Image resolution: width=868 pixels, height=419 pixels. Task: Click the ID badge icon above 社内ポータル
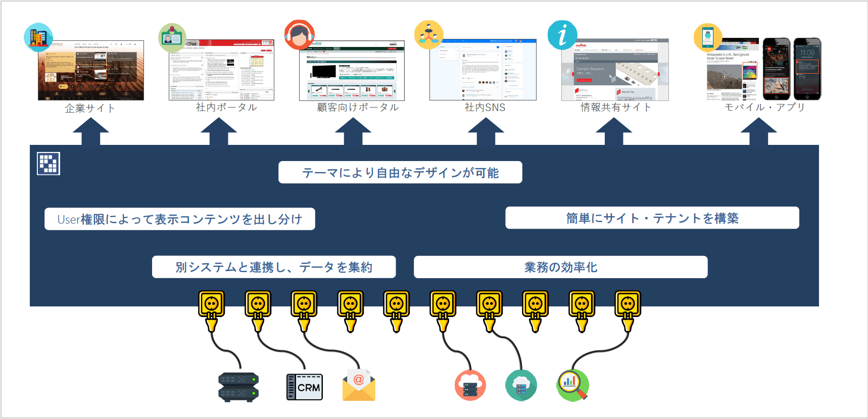click(x=172, y=37)
